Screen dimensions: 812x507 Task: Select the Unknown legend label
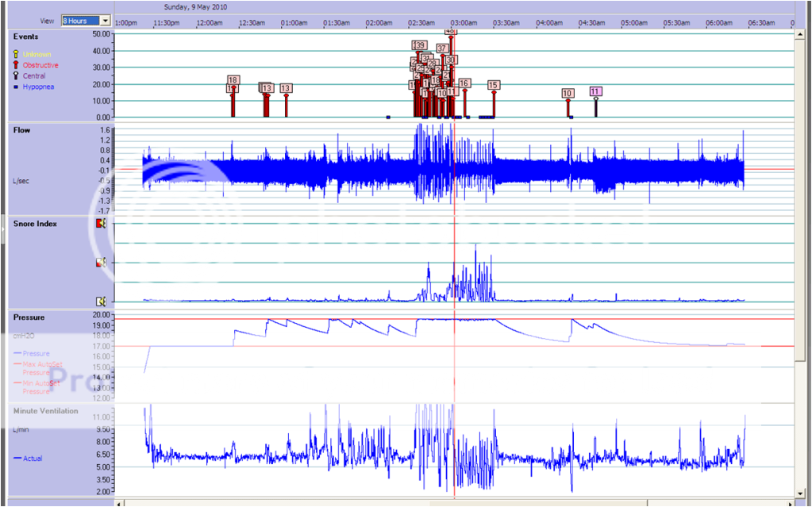(37, 55)
